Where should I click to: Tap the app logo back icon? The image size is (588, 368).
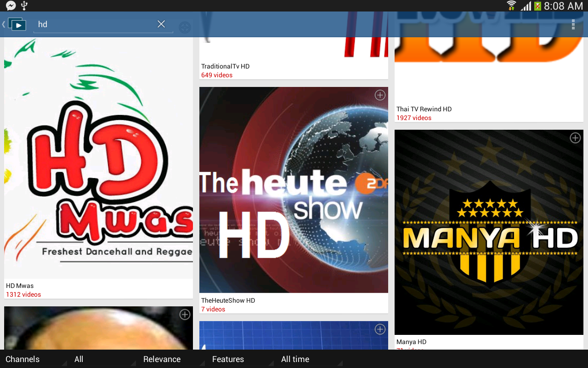(x=14, y=24)
